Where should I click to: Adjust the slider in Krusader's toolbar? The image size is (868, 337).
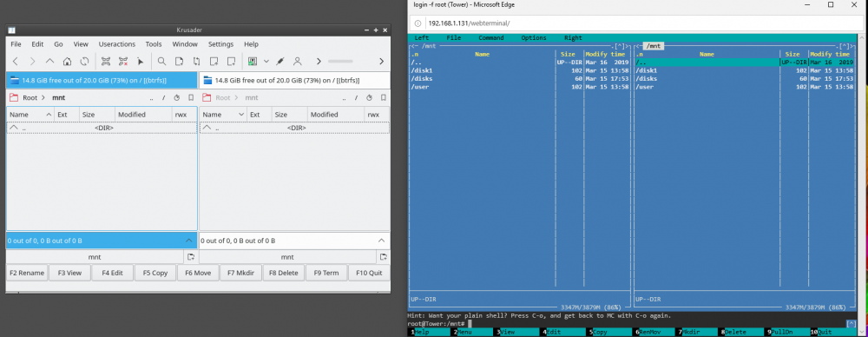tap(340, 61)
